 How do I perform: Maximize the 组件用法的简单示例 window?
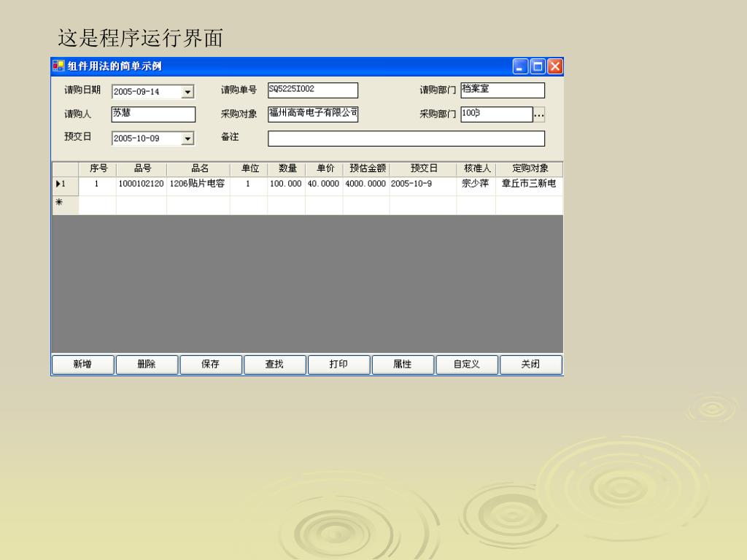point(538,66)
